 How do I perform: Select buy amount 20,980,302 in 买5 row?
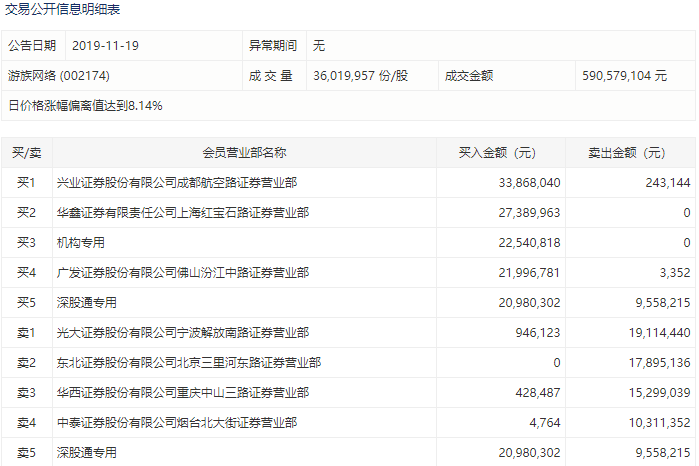[x=529, y=303]
